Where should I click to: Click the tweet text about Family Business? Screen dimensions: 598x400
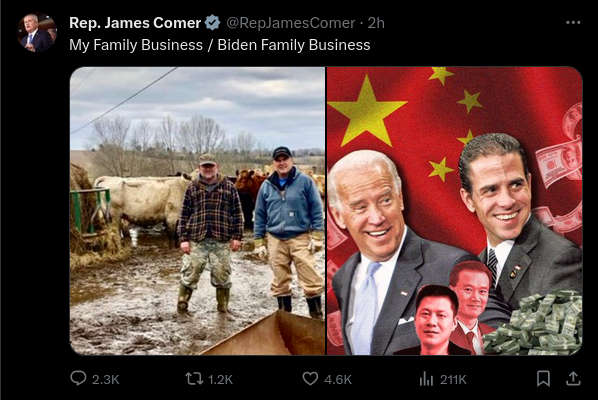click(x=220, y=45)
